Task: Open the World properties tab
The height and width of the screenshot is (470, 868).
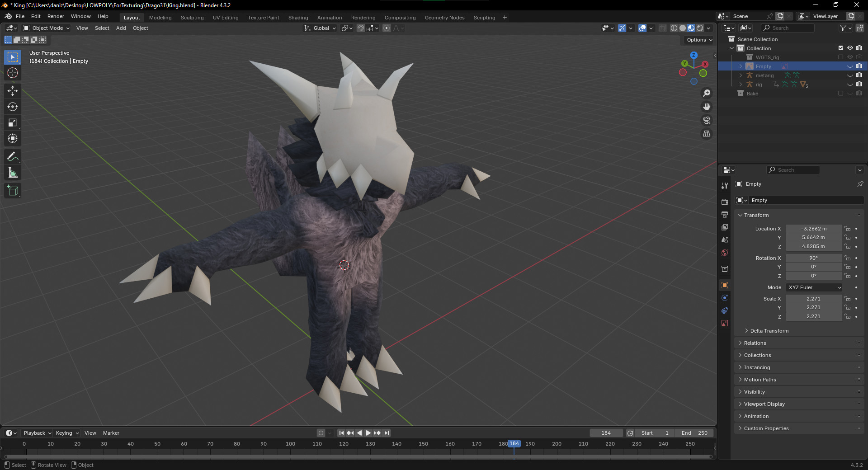Action: (725, 253)
